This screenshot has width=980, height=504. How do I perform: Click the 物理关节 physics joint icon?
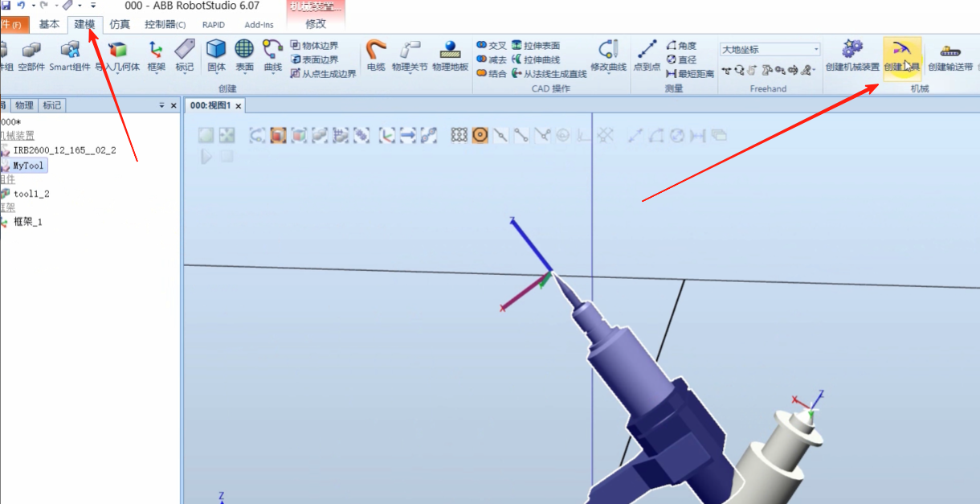point(410,56)
